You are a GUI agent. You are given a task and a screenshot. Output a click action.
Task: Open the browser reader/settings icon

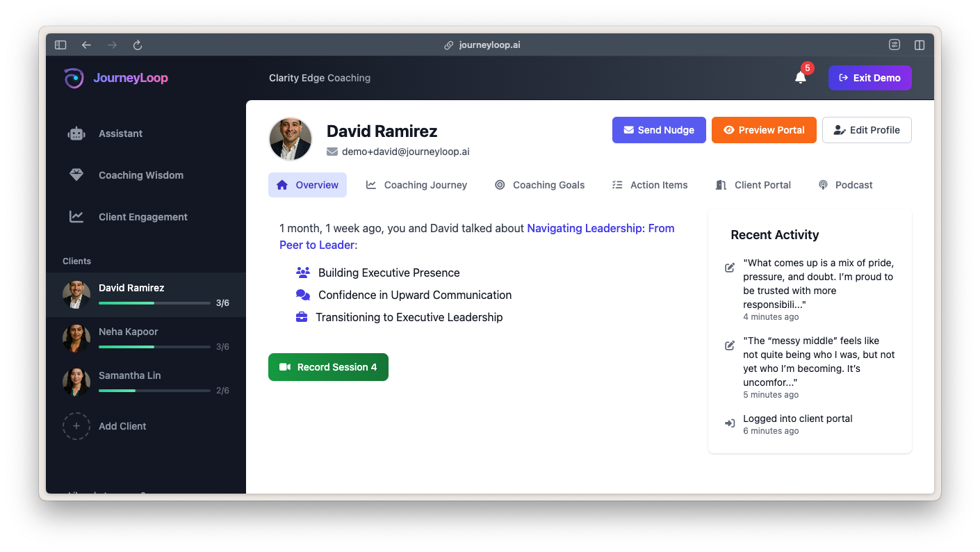[895, 44]
